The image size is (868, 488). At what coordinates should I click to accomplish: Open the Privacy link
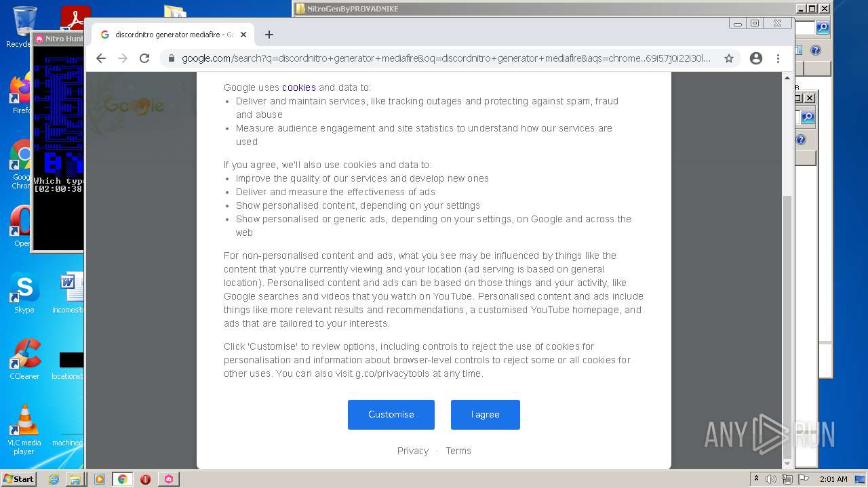(x=413, y=451)
